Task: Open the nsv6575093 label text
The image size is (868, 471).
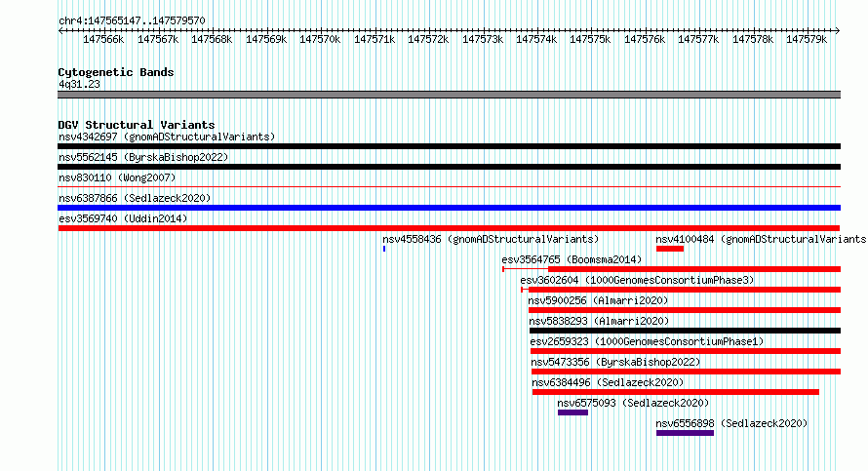Action: tap(633, 403)
